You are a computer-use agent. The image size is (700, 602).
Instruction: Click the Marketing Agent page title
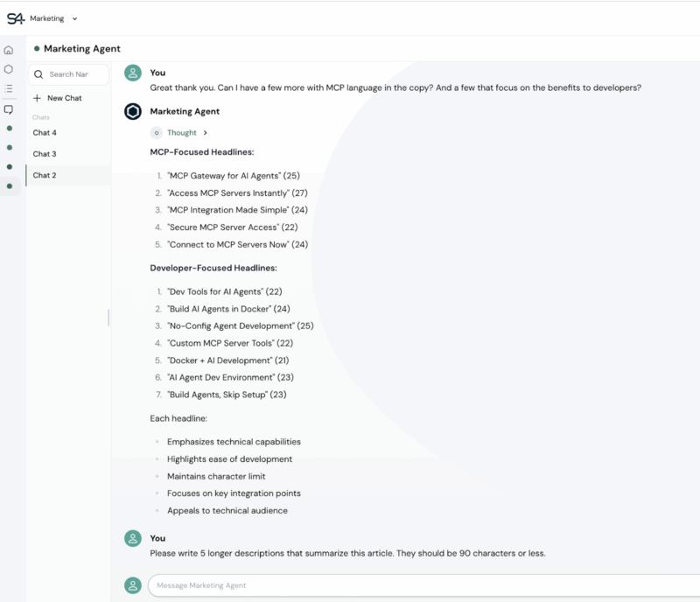pos(81,49)
